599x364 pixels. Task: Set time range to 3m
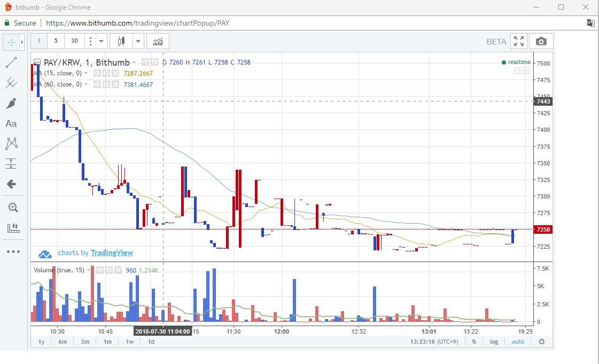[x=85, y=342]
